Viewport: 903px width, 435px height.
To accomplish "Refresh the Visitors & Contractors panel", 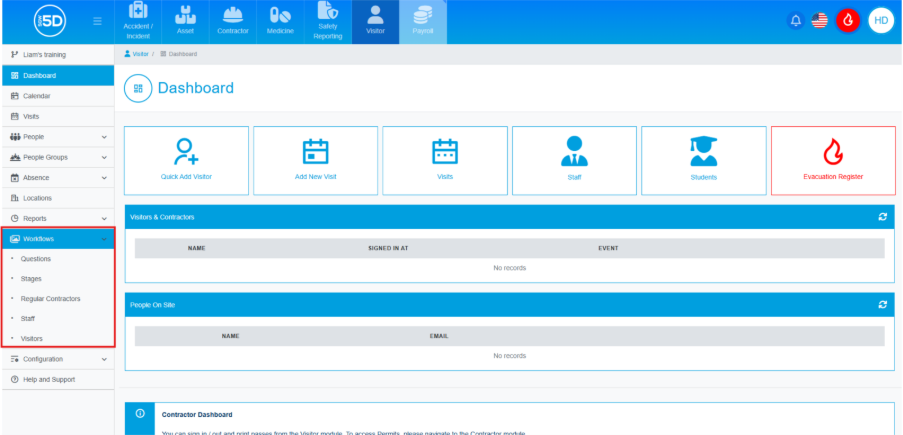I will click(882, 216).
